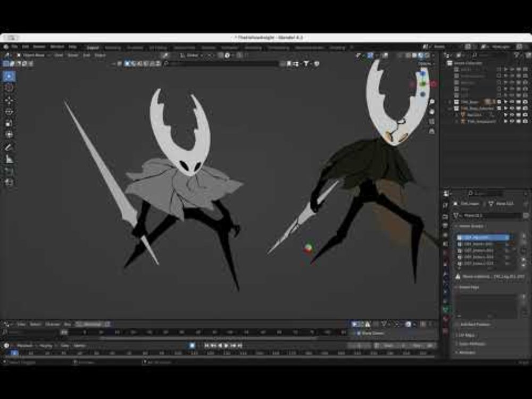Expand the UV Maps panel
Viewport: 532px width, 399px height.
[456, 335]
